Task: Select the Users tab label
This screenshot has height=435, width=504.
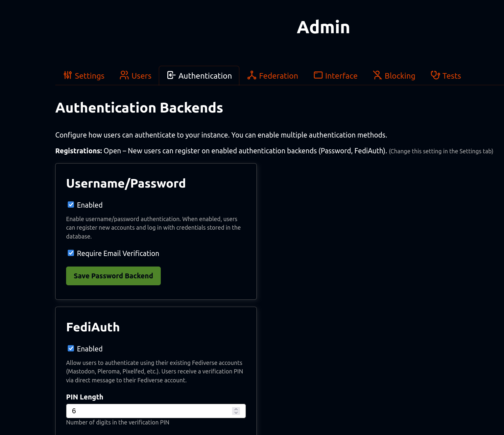Action: point(141,76)
